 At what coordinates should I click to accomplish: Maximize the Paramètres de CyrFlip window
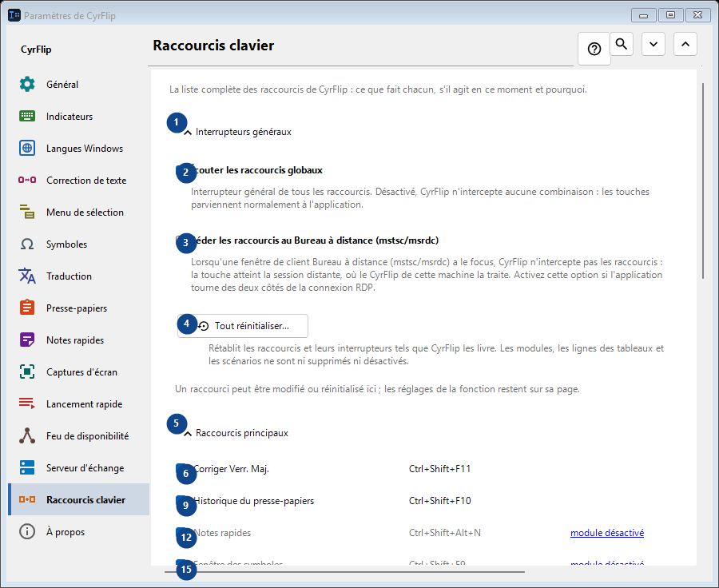pos(670,15)
